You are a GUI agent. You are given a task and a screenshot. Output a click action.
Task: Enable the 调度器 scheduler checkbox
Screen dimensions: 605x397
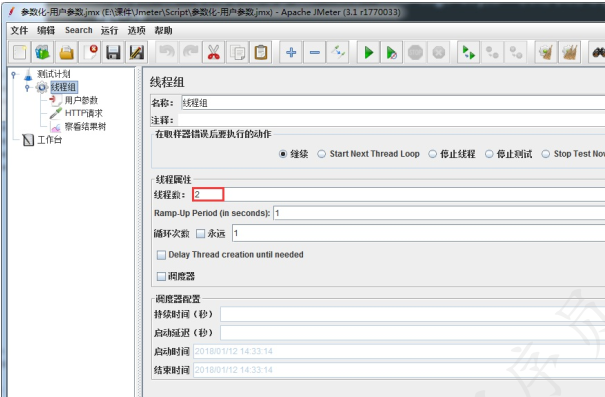tap(161, 276)
